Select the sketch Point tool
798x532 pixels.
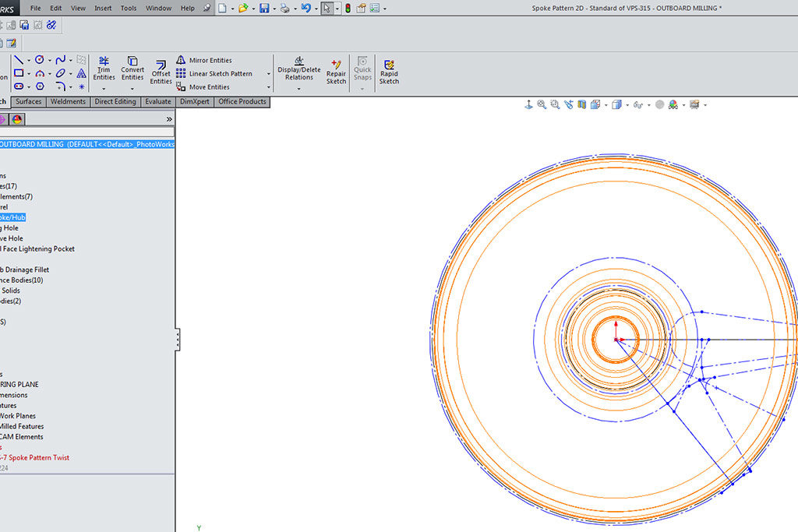tap(81, 87)
